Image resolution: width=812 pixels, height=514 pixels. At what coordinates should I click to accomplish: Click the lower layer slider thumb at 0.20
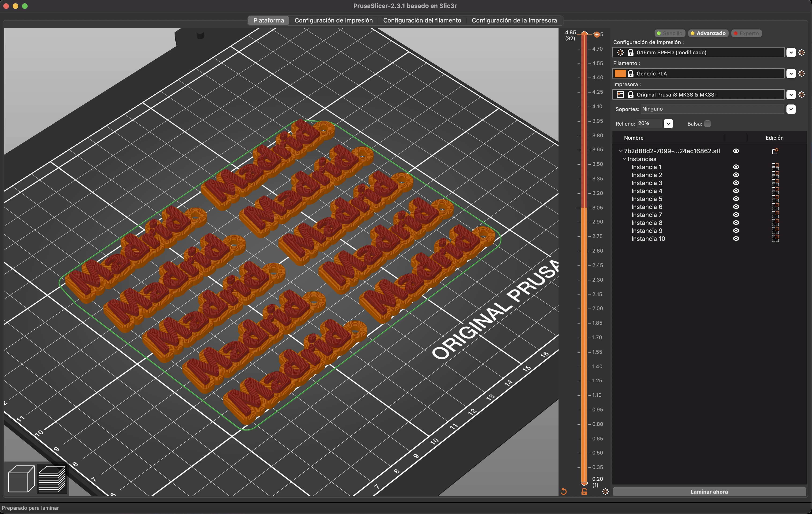point(584,484)
